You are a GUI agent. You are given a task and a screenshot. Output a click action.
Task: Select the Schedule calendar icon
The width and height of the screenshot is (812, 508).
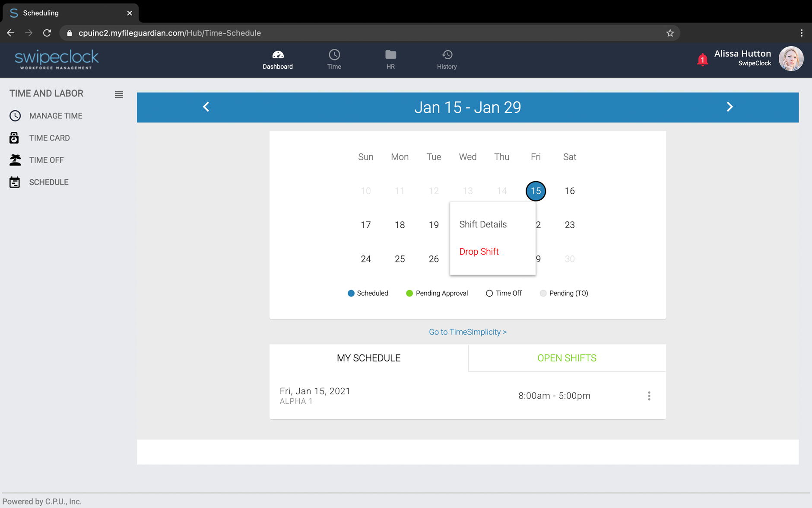(15, 182)
